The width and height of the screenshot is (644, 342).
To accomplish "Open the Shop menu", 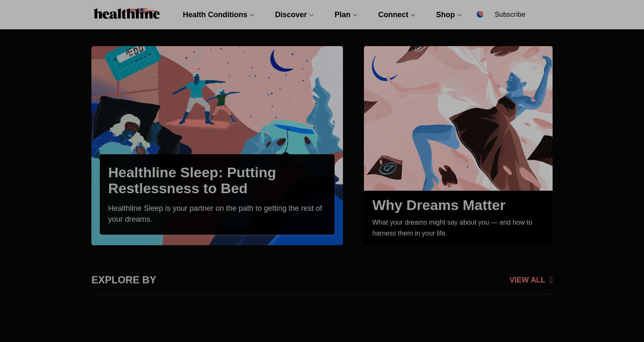I will click(x=445, y=15).
